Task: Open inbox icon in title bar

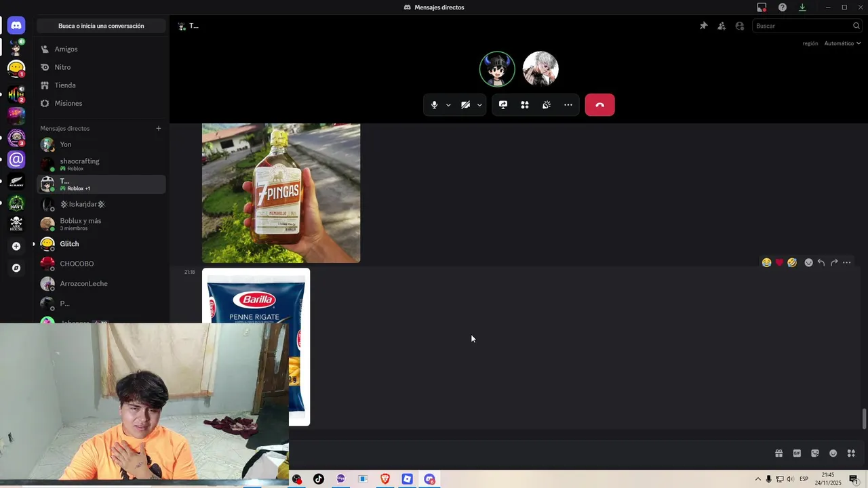Action: tap(762, 7)
